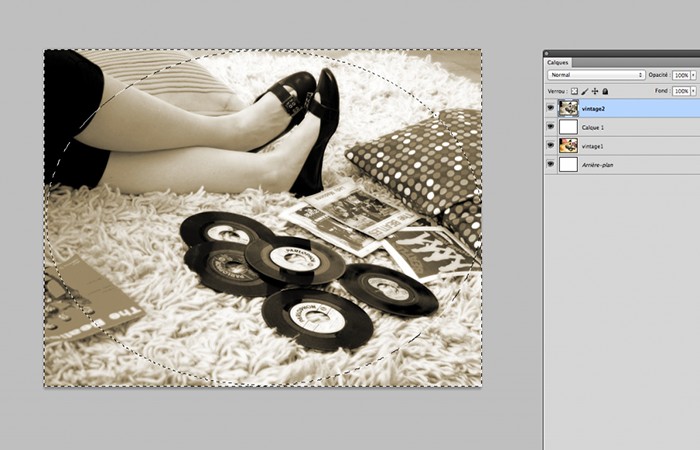Screen dimensions: 700x450
Task: Click the Fond 100% value field
Action: point(681,91)
